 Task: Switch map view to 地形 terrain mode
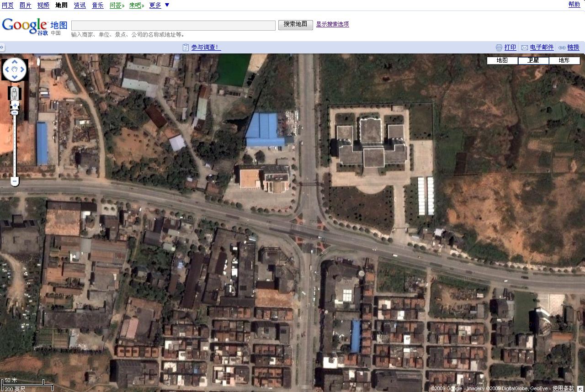(564, 60)
